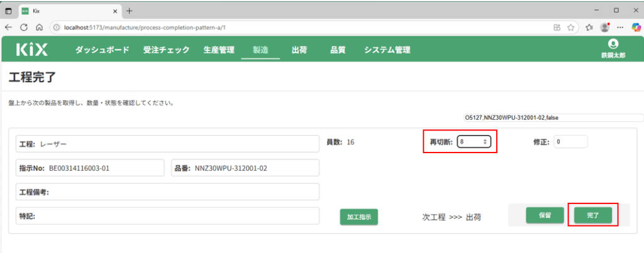This screenshot has width=644, height=253.
Task: Reload the page with refresh icon
Action: [24, 27]
